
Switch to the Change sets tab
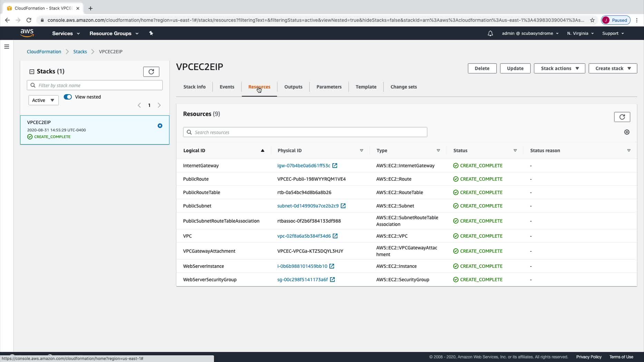point(403,87)
